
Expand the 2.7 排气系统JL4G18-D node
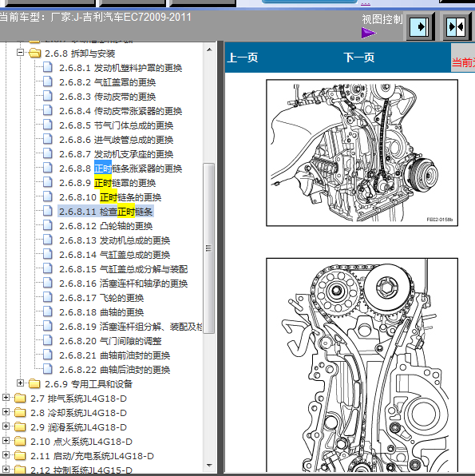click(x=6, y=398)
